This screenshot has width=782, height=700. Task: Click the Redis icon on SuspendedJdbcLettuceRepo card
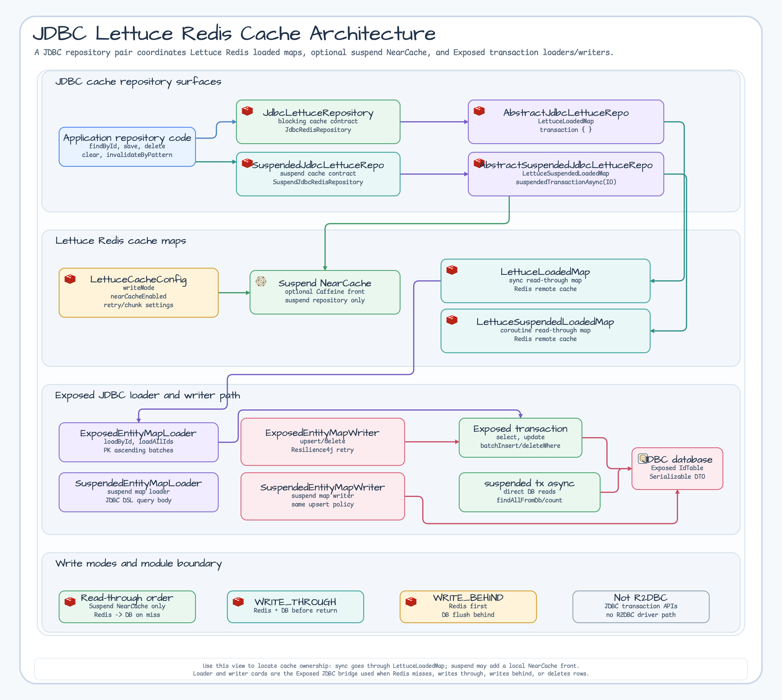coord(247,163)
